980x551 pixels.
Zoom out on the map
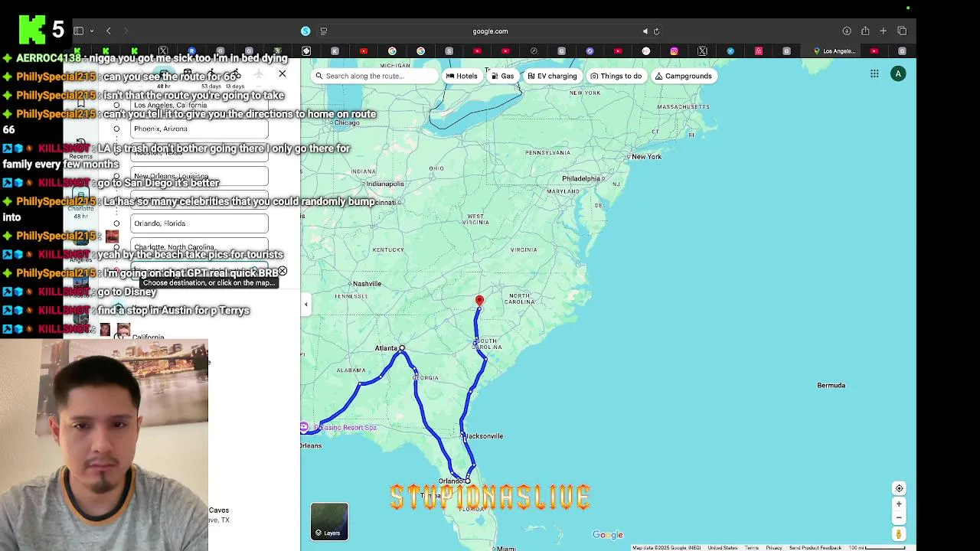(899, 517)
